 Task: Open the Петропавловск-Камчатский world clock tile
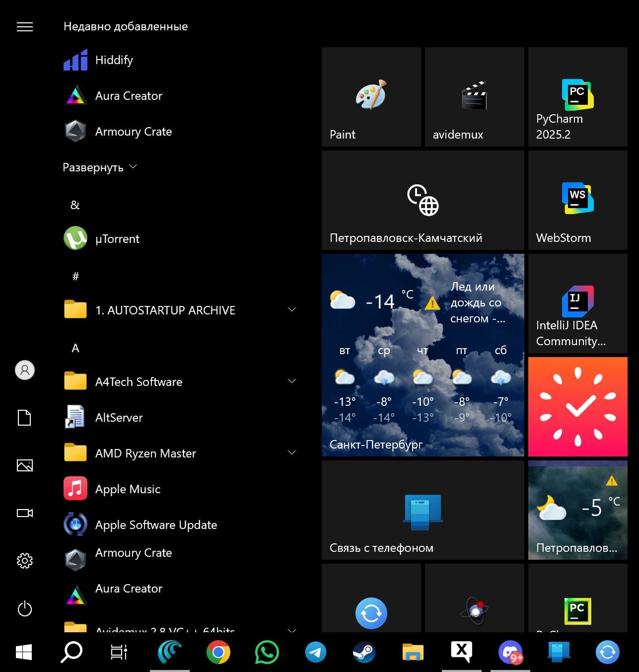coord(423,200)
